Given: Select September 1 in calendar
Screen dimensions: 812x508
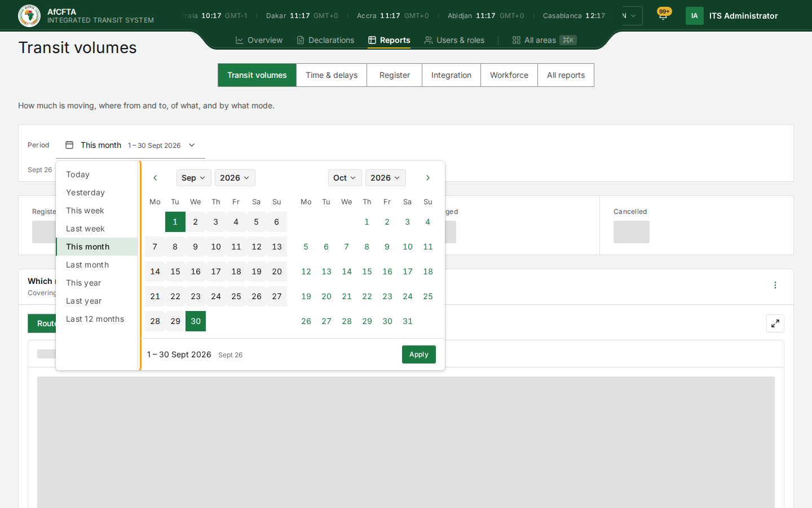Looking at the screenshot, I should pyautogui.click(x=175, y=222).
